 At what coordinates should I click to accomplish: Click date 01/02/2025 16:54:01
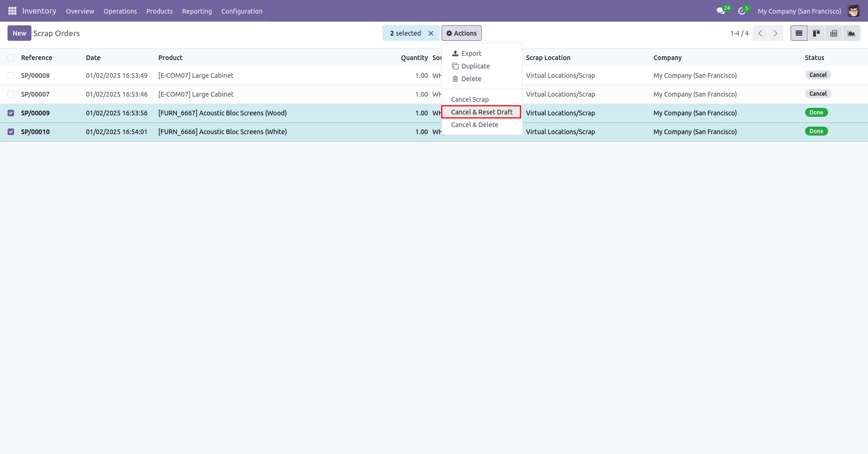tap(117, 132)
